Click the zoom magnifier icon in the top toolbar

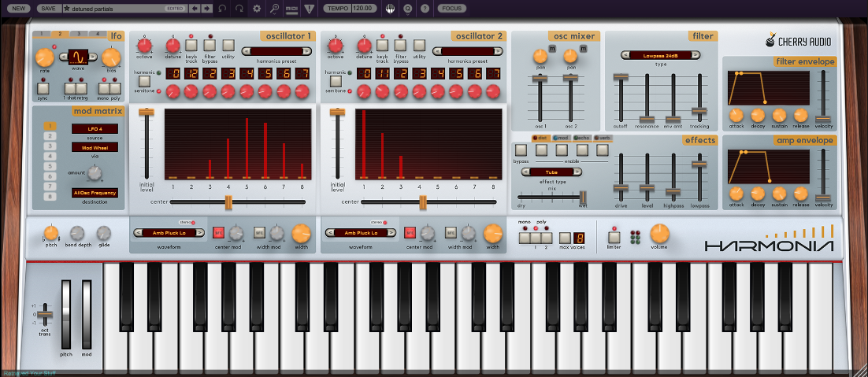(275, 9)
